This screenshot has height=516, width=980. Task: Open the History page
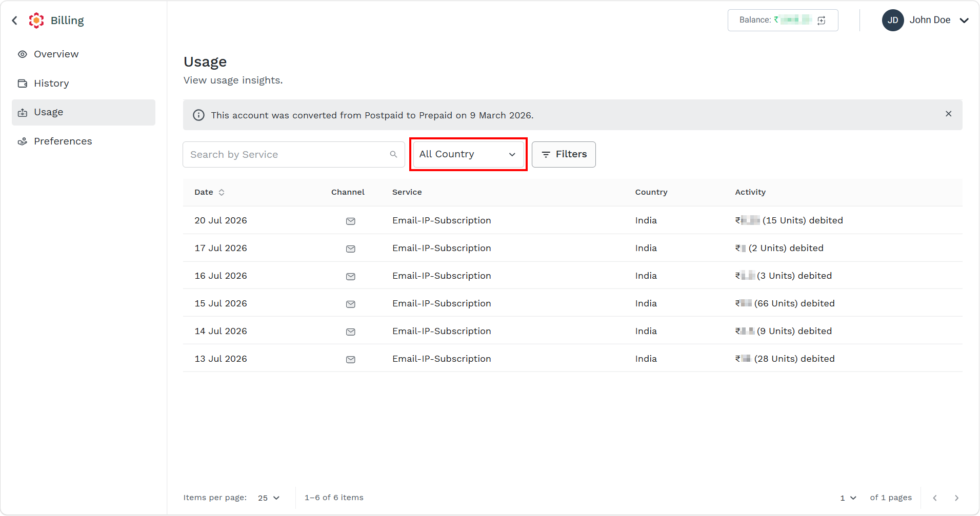tap(84, 84)
